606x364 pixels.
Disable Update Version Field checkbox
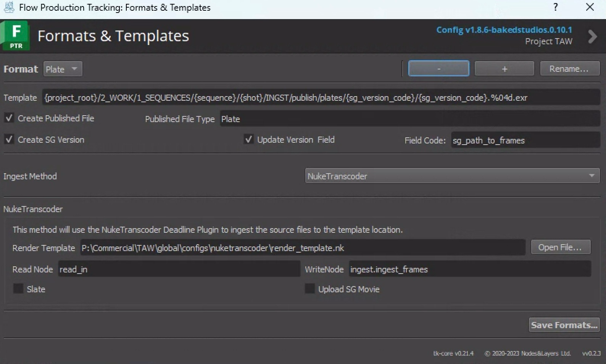tap(248, 140)
